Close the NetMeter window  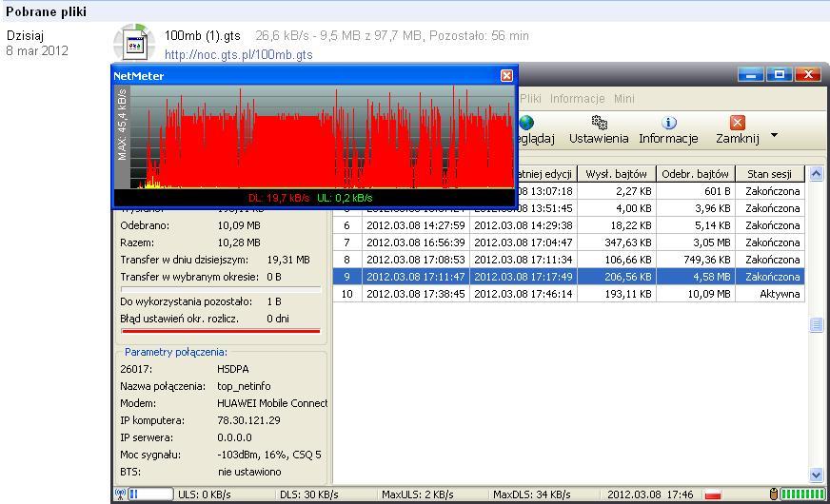(506, 75)
